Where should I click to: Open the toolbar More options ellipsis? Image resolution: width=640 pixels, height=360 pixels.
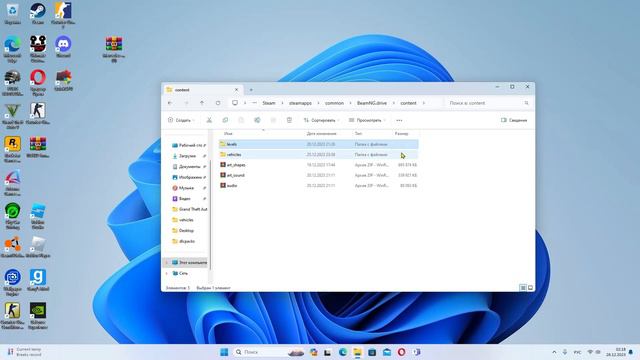click(399, 120)
